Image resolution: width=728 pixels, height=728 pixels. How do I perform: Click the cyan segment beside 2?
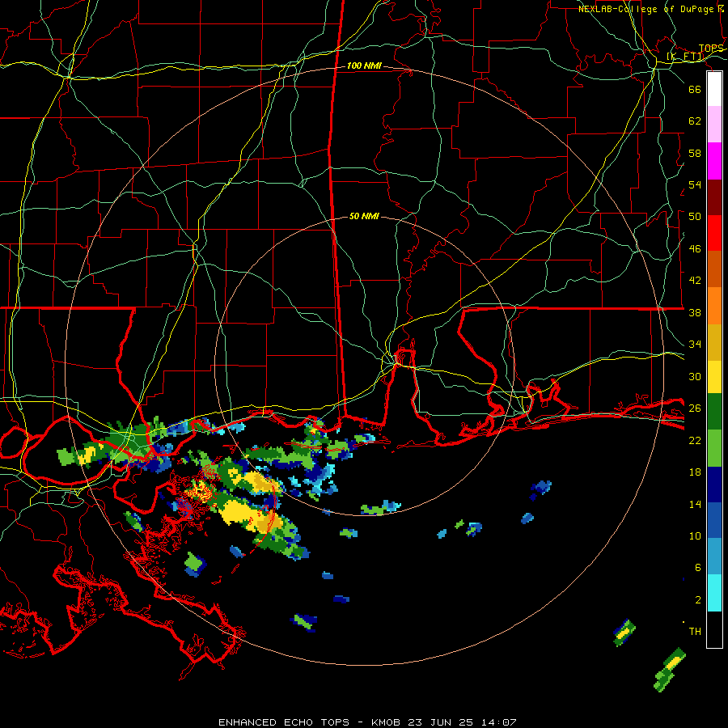[x=714, y=594]
